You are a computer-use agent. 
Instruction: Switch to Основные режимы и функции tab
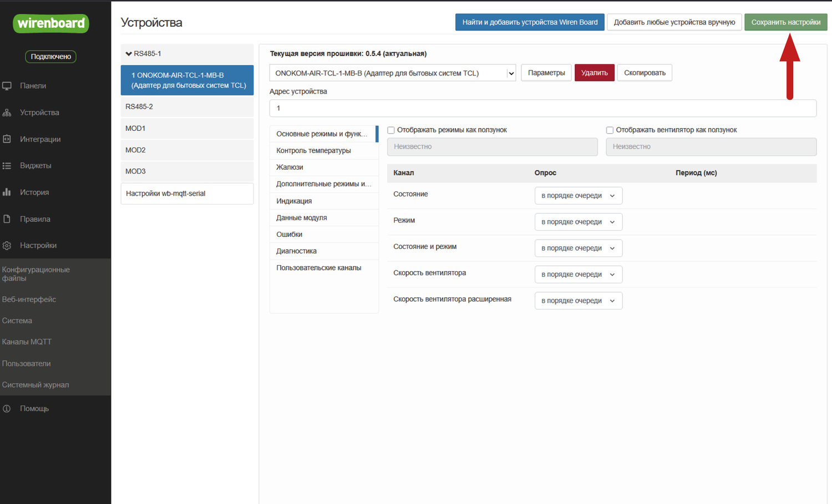tap(324, 134)
